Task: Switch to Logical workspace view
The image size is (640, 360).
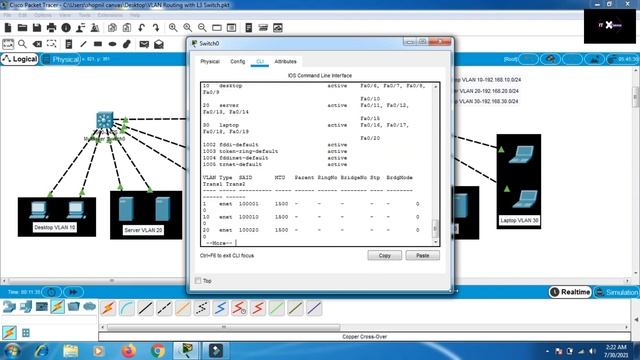Action: tap(20, 59)
